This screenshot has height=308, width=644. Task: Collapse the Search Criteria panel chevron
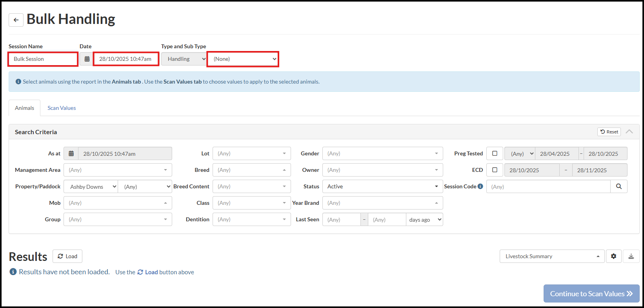click(x=629, y=132)
